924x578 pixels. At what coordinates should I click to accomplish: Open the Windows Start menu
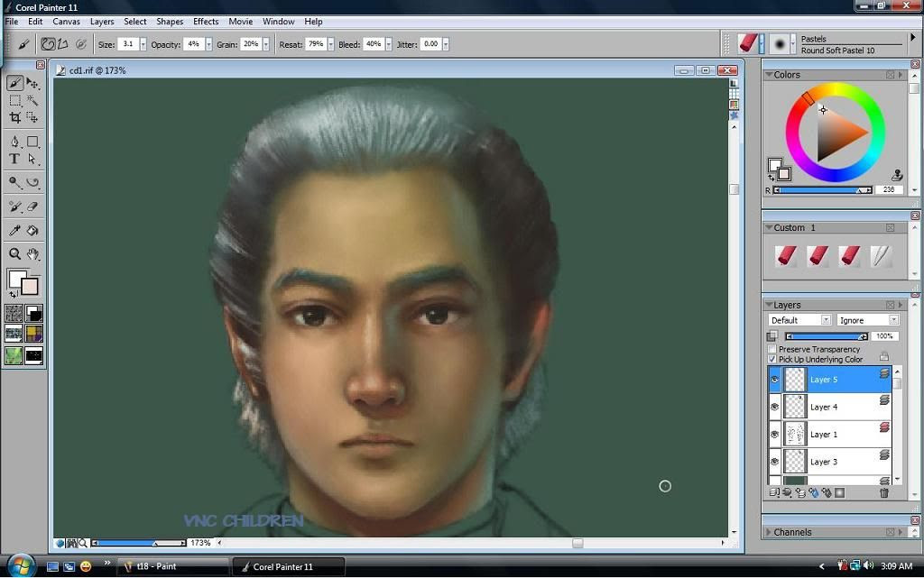pyautogui.click(x=21, y=565)
